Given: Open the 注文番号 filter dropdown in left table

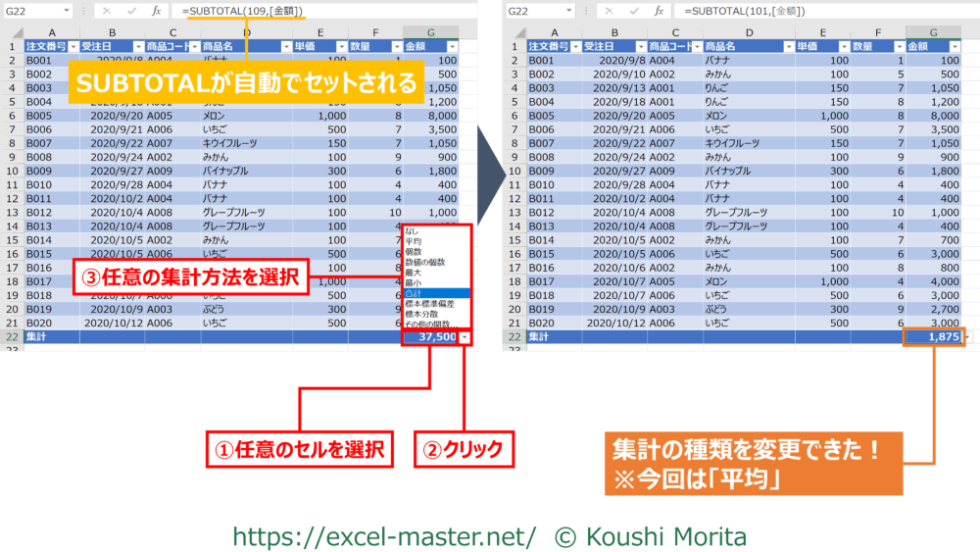Looking at the screenshot, I should point(72,47).
